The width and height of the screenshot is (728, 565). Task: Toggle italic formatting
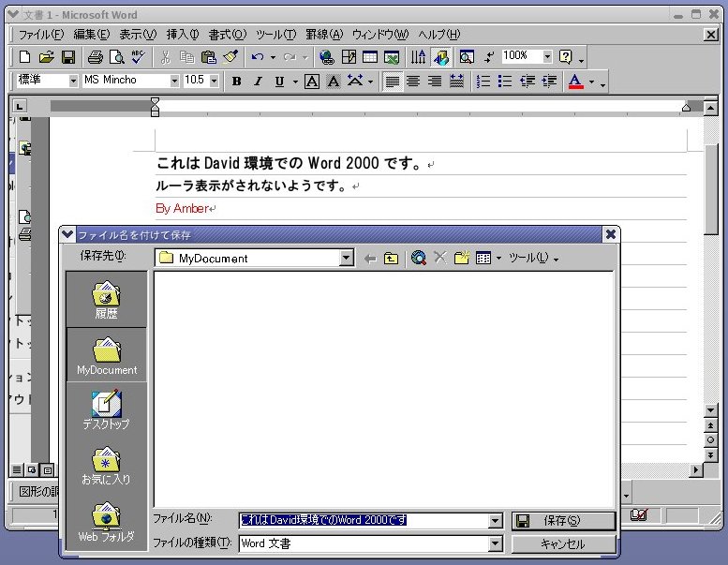click(258, 82)
